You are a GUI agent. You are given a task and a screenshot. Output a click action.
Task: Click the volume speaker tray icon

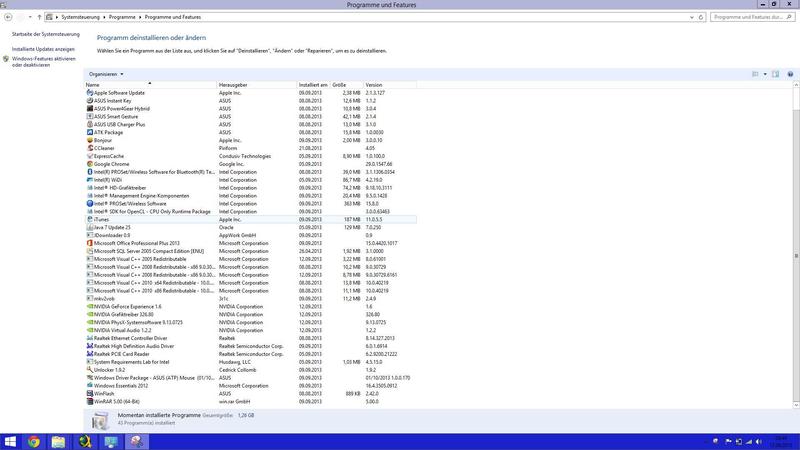click(x=759, y=441)
